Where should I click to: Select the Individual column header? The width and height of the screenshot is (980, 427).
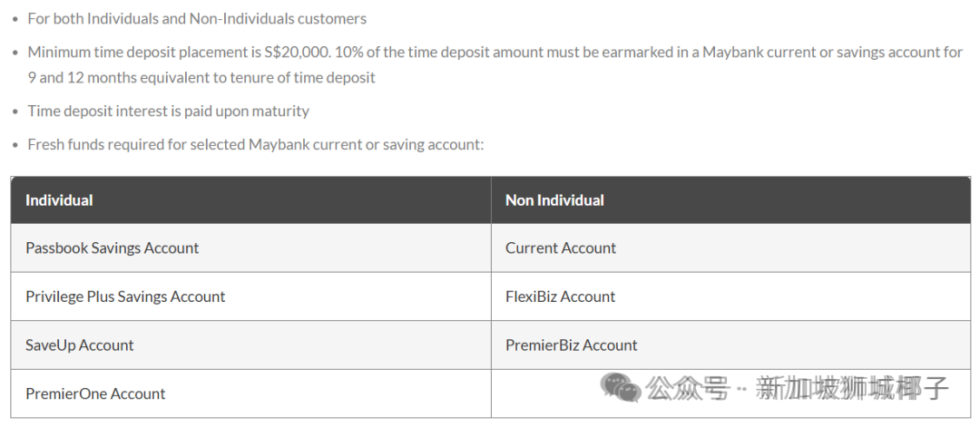pyautogui.click(x=59, y=200)
